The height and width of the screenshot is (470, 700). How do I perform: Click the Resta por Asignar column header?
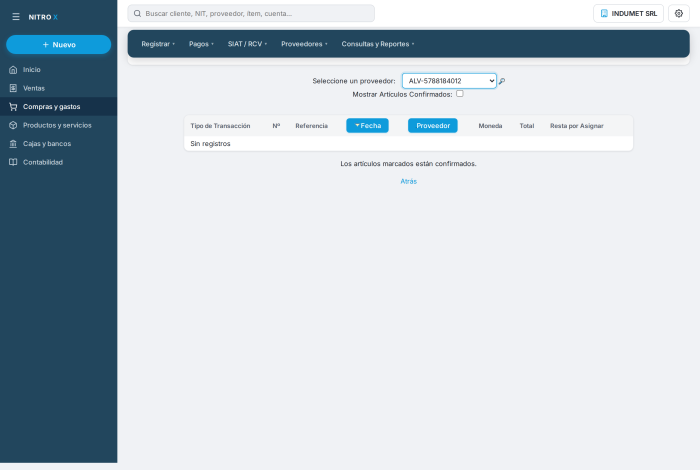coord(577,126)
